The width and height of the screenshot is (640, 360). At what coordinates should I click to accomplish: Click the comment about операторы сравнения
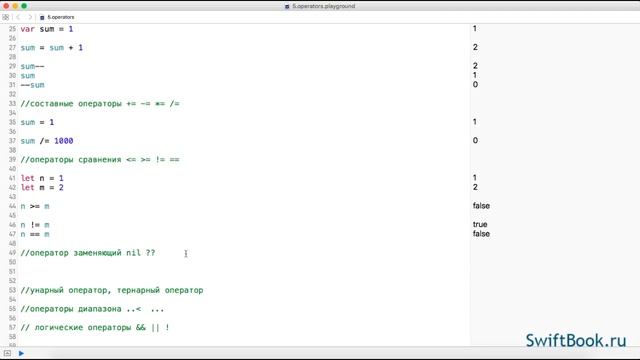(100, 160)
